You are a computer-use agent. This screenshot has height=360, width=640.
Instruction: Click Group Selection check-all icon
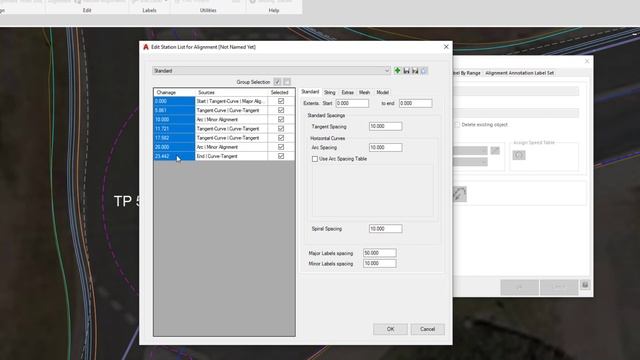point(277,82)
